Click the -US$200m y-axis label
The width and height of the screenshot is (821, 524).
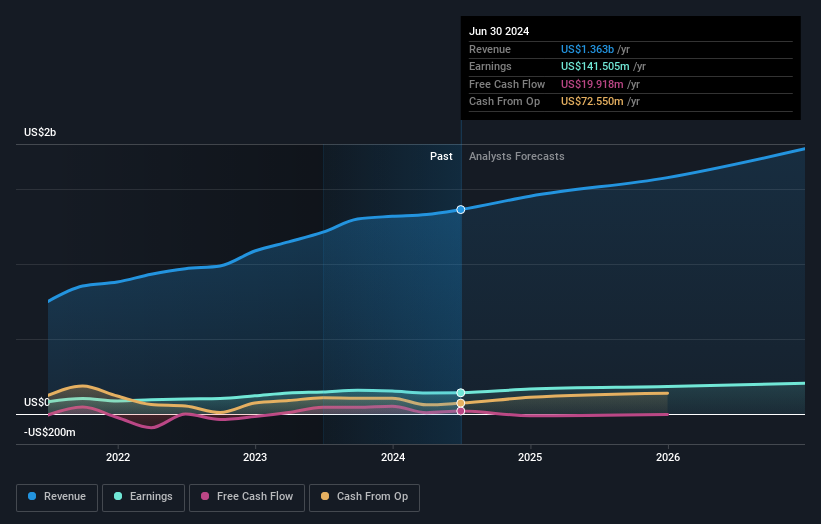[x=50, y=432]
